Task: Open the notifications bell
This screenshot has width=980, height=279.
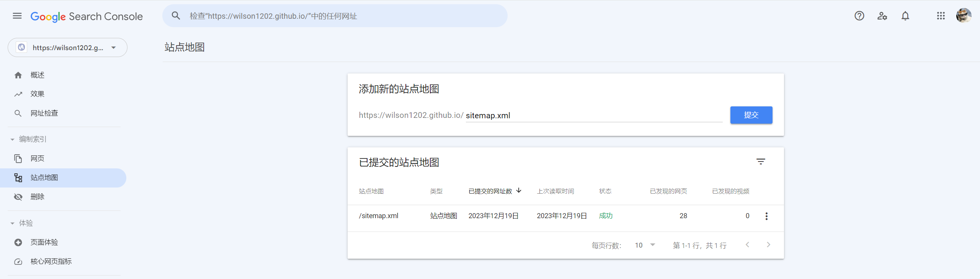Action: 905,16
